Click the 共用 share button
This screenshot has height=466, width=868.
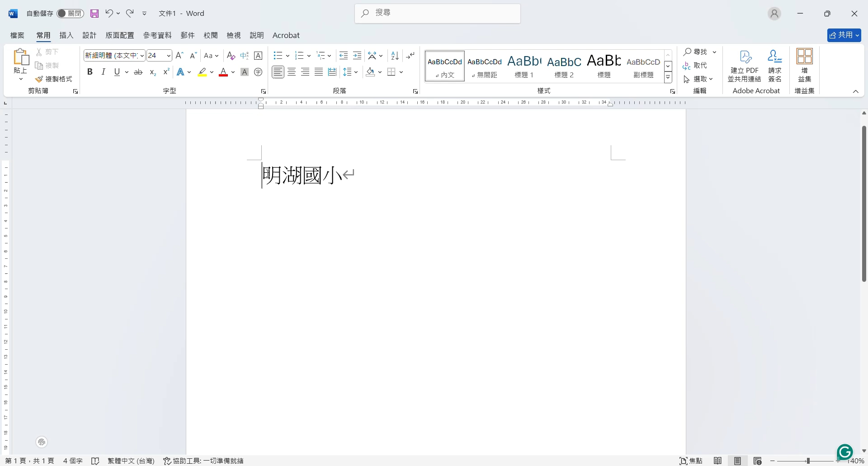pos(844,35)
